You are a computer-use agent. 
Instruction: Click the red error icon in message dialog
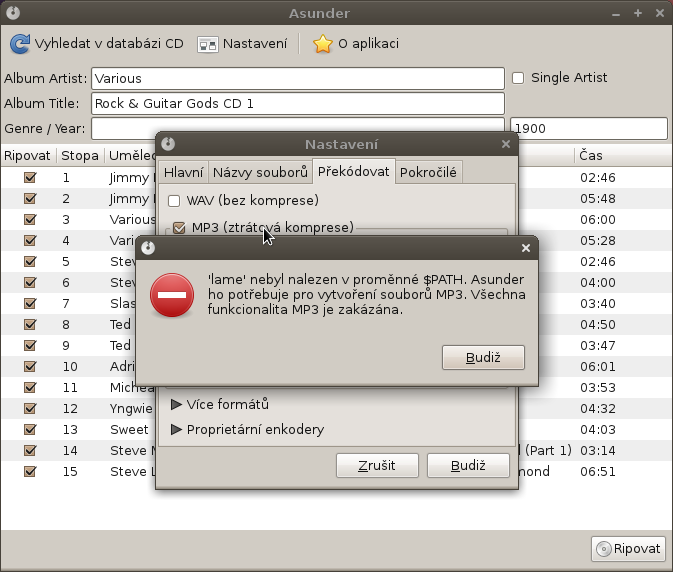[x=172, y=295]
